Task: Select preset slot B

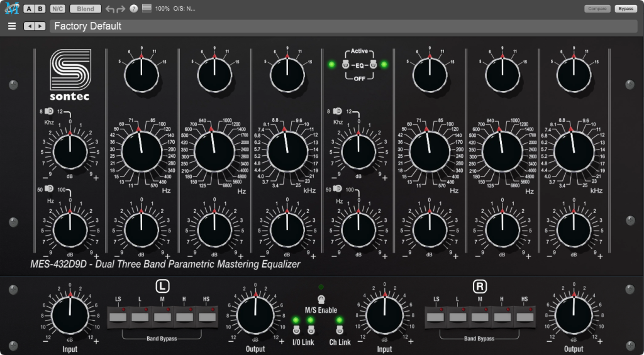Action: tap(40, 9)
